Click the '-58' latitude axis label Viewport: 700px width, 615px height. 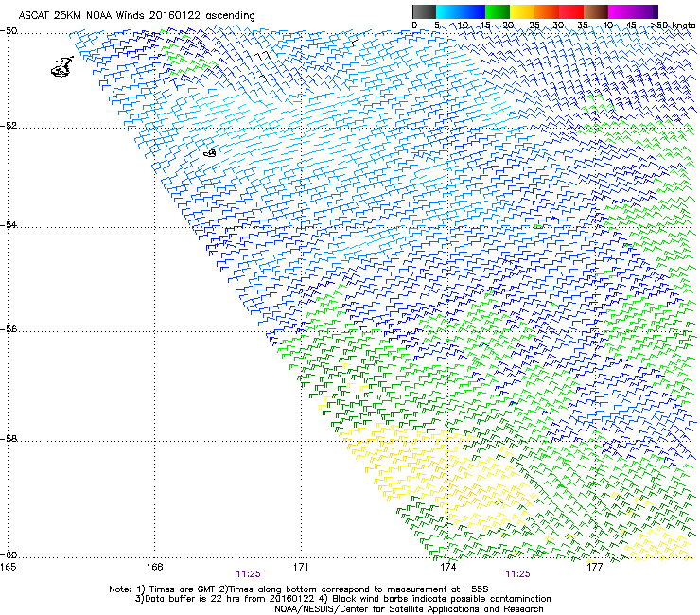(9, 439)
